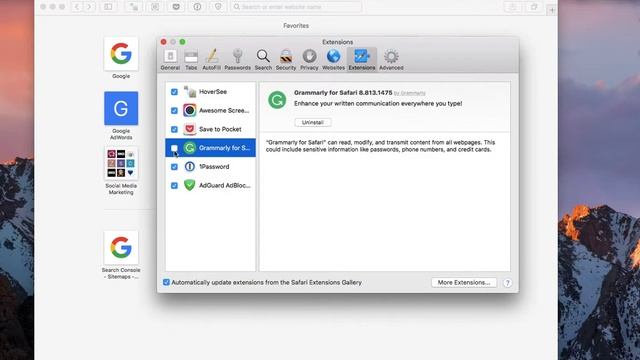640x360 pixels.
Task: Open a new tab with the plus button
Action: tap(552, 9)
